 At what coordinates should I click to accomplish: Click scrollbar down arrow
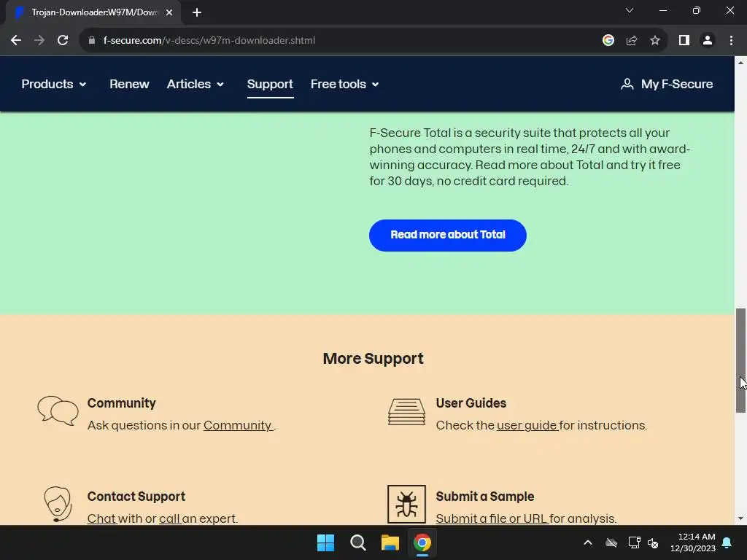pos(741,518)
